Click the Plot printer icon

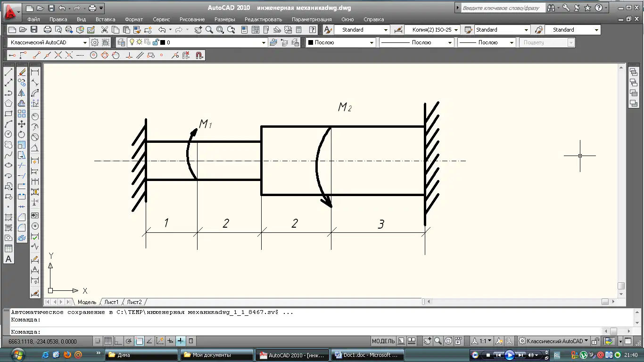pyautogui.click(x=48, y=30)
